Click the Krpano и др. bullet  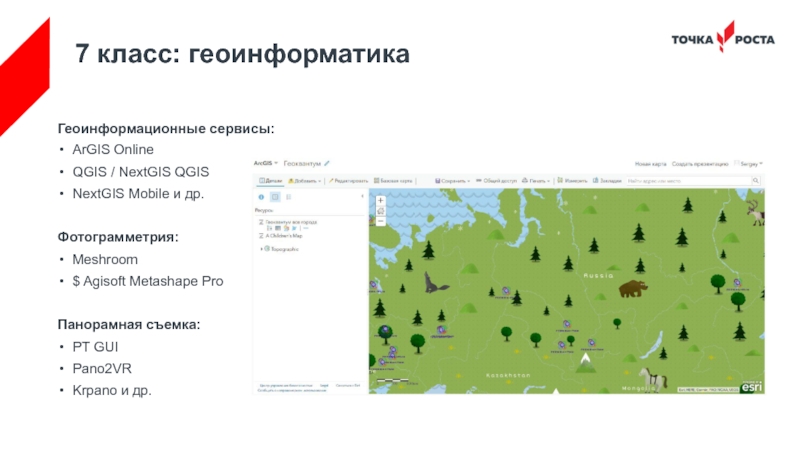pyautogui.click(x=112, y=390)
